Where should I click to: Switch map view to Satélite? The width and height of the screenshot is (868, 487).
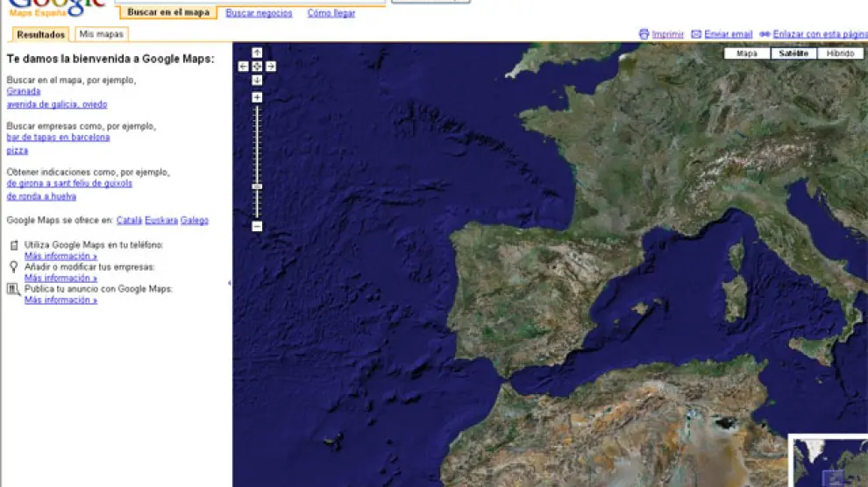(793, 53)
